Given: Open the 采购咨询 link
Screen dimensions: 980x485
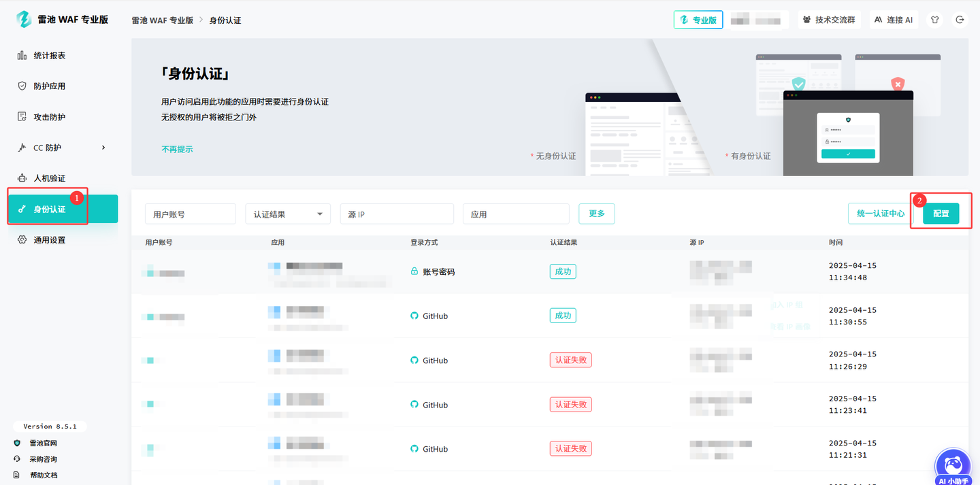Looking at the screenshot, I should (43, 459).
